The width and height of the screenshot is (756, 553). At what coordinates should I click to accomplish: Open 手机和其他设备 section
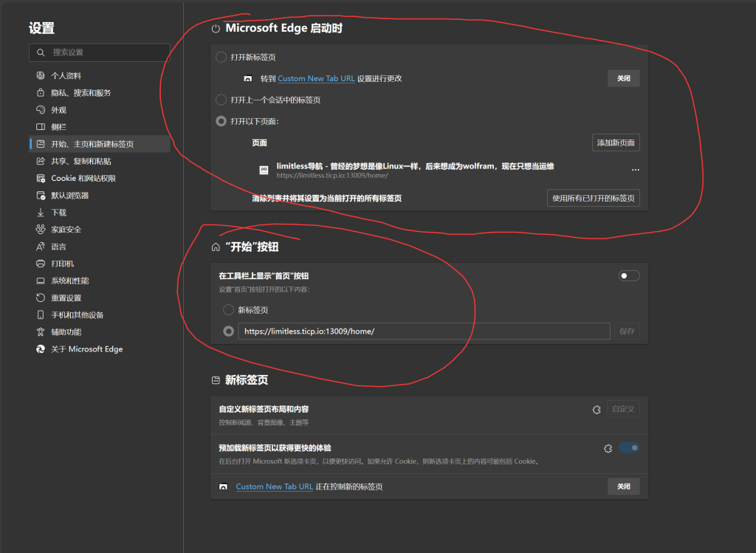100,315
